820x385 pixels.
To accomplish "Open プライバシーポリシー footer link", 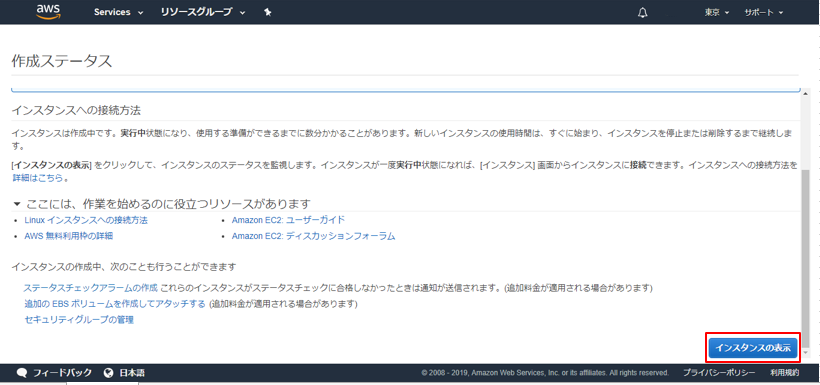I will (x=719, y=373).
